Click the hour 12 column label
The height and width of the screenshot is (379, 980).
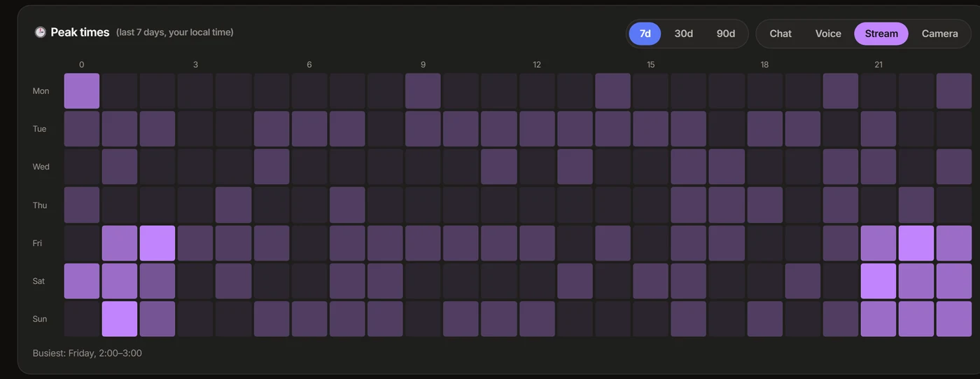(x=537, y=64)
